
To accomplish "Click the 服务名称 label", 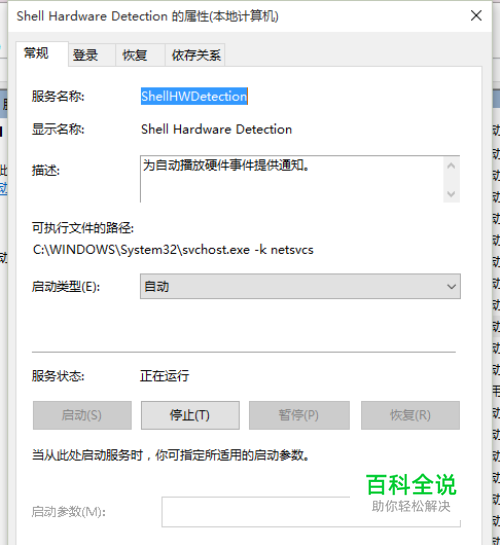I will pyautogui.click(x=58, y=96).
